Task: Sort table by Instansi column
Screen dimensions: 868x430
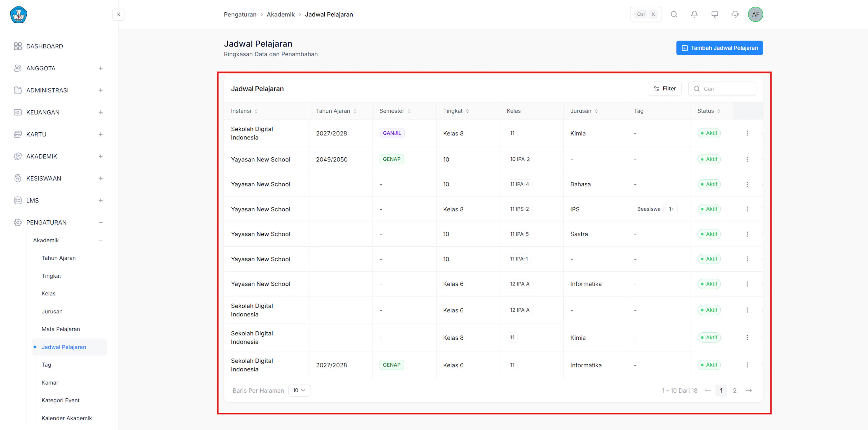Action: pyautogui.click(x=256, y=111)
